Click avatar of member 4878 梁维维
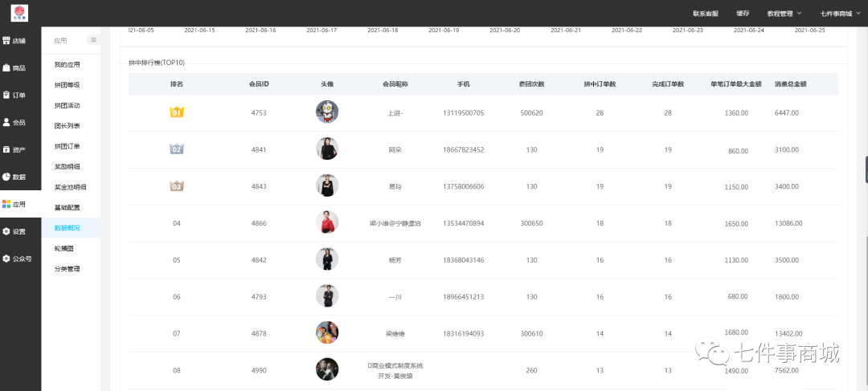 tap(327, 332)
